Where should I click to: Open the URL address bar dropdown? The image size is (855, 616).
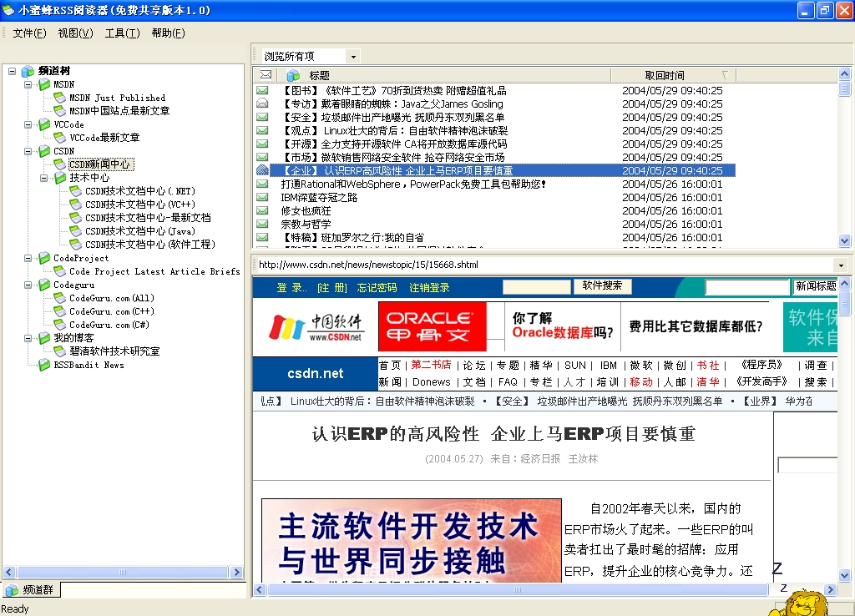click(841, 265)
